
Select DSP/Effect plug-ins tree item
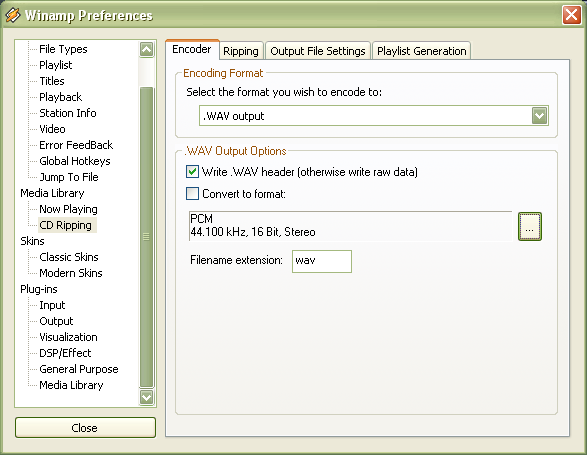65,353
